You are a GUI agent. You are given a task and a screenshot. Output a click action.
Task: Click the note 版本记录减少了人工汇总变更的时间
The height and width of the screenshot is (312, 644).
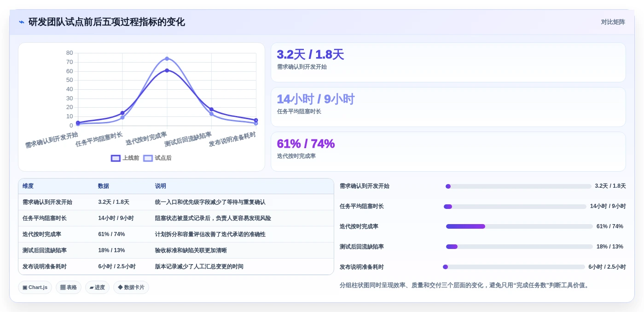tap(199, 266)
